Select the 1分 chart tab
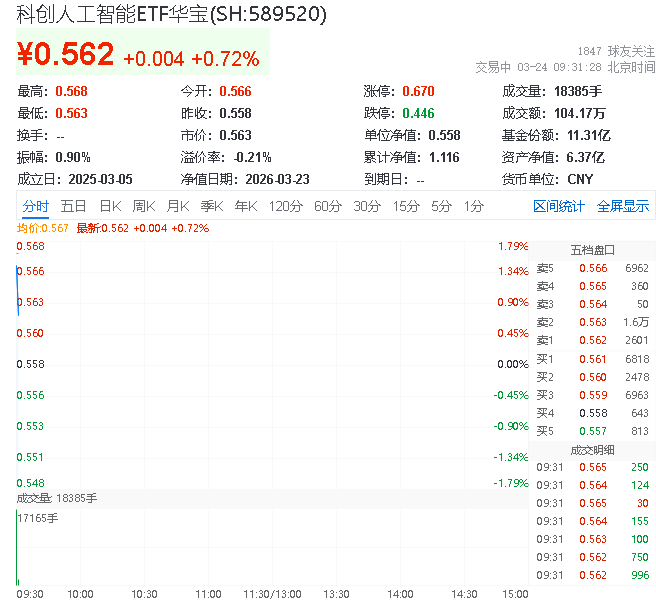The height and width of the screenshot is (613, 656). pyautogui.click(x=473, y=207)
